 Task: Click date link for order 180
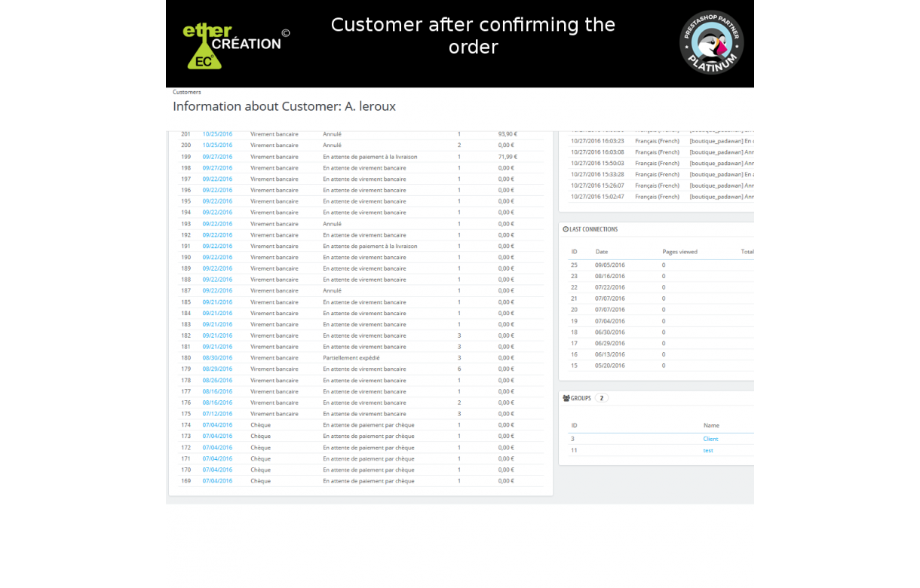(217, 358)
